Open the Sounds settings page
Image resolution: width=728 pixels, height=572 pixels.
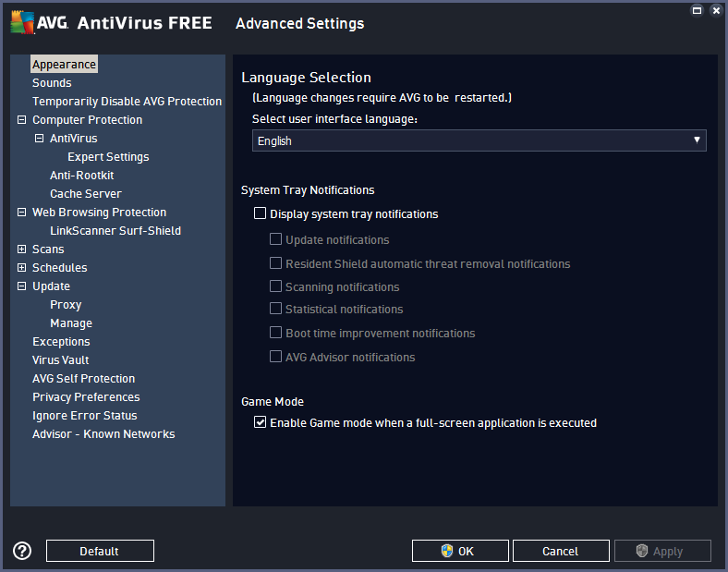52,82
